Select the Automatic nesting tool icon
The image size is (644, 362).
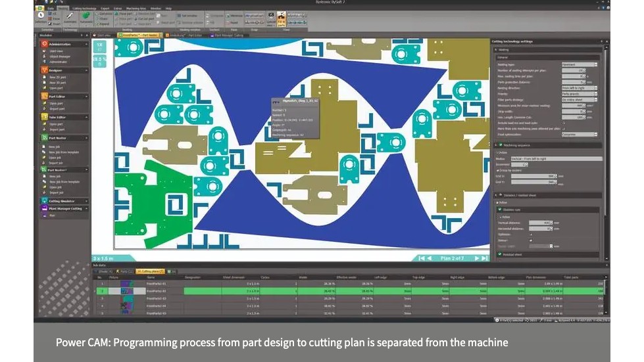point(68,17)
